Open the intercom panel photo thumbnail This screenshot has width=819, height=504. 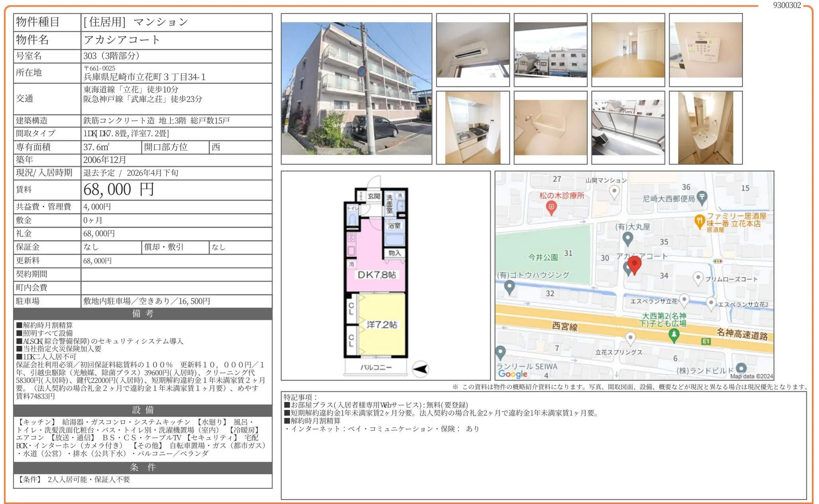(x=705, y=50)
